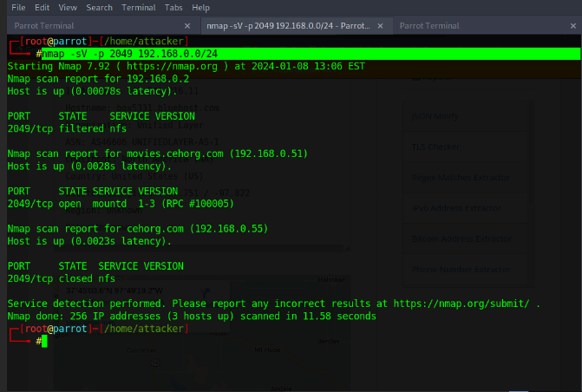
Task: Click the cursor at the empty bottom prompt
Action: tap(43, 341)
